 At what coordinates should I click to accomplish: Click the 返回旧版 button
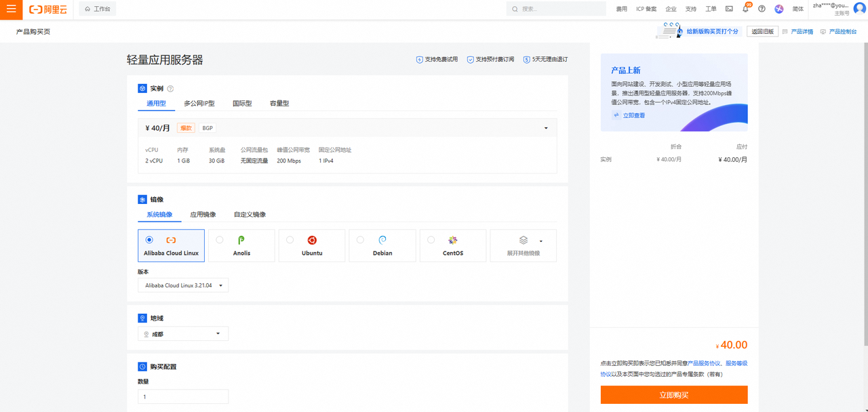tap(762, 32)
